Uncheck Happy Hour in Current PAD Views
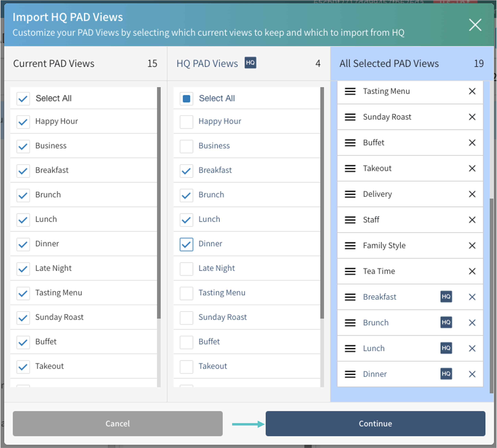Screen dimensions: 497x448 23,122
